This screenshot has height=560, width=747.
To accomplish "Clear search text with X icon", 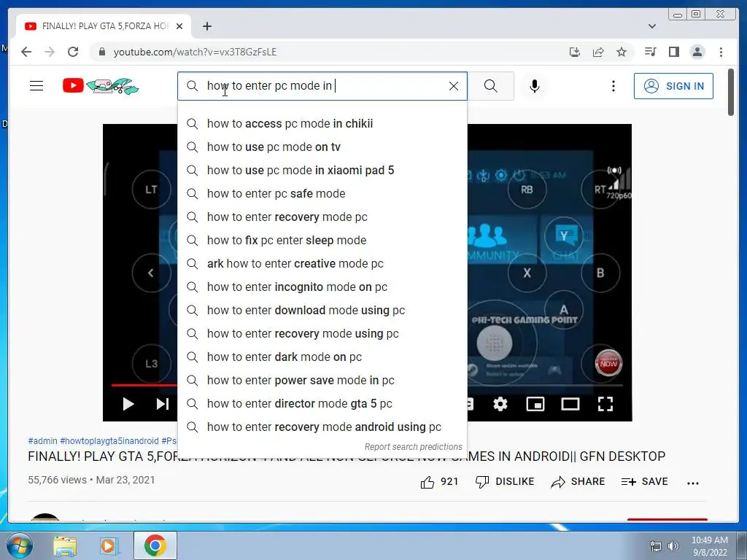I will (454, 86).
